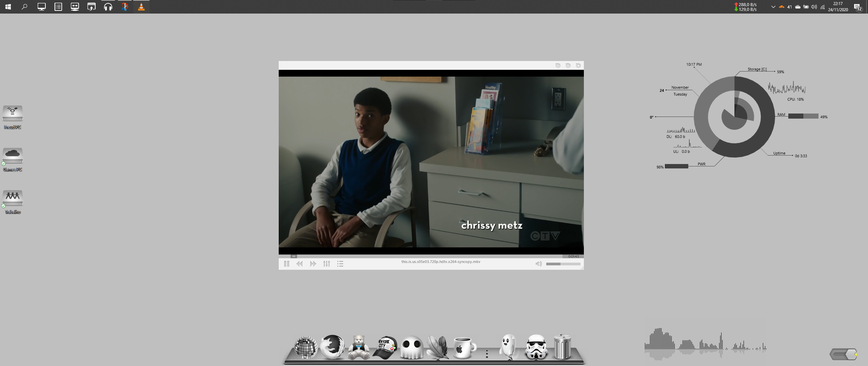Toggle the VLC playlist view
The height and width of the screenshot is (366, 868).
[340, 264]
